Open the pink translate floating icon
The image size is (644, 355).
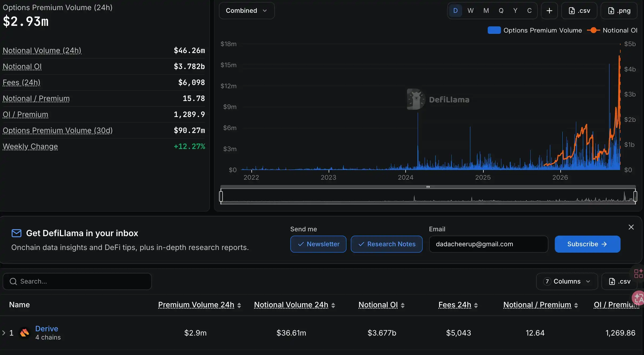(x=638, y=298)
